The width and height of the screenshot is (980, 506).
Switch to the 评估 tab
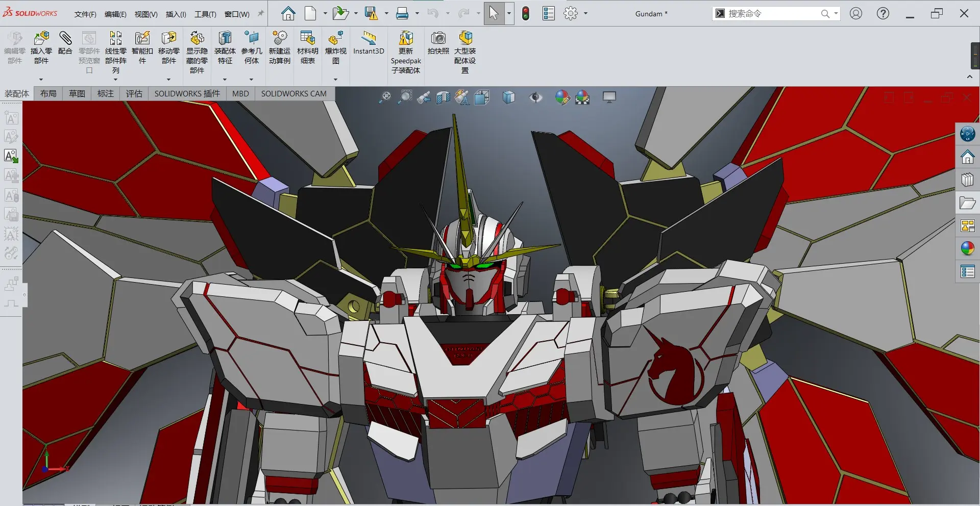[134, 94]
